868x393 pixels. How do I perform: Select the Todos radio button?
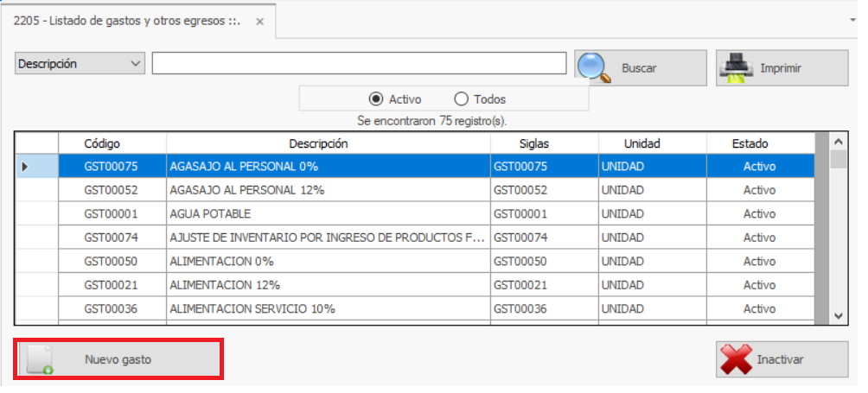pos(461,99)
